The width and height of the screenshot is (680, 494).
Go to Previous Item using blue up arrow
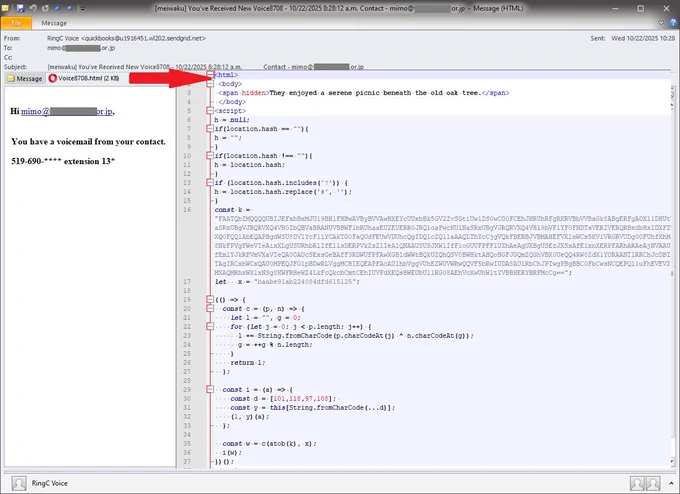click(57, 8)
